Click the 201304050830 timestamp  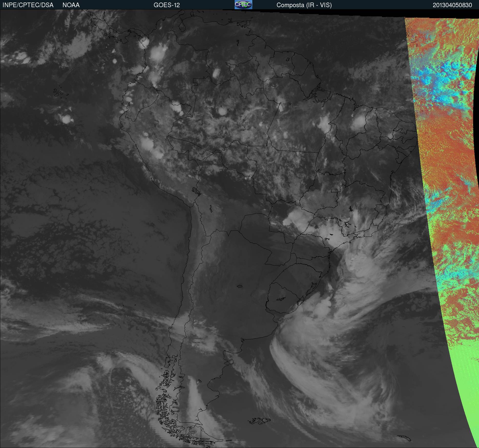(x=452, y=5)
